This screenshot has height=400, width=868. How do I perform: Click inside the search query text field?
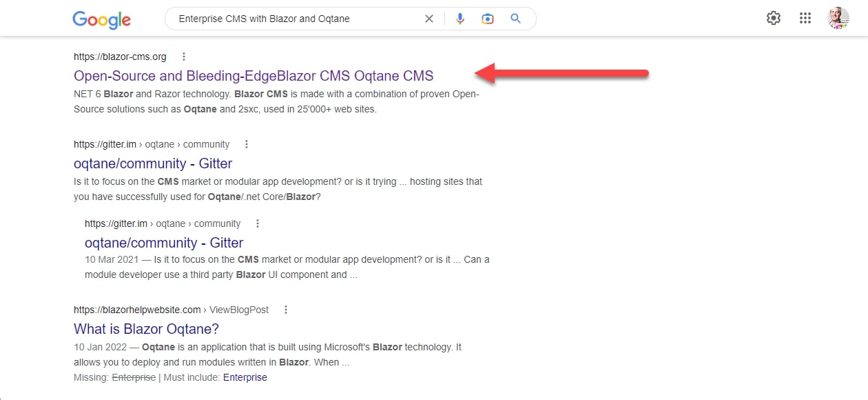click(289, 19)
